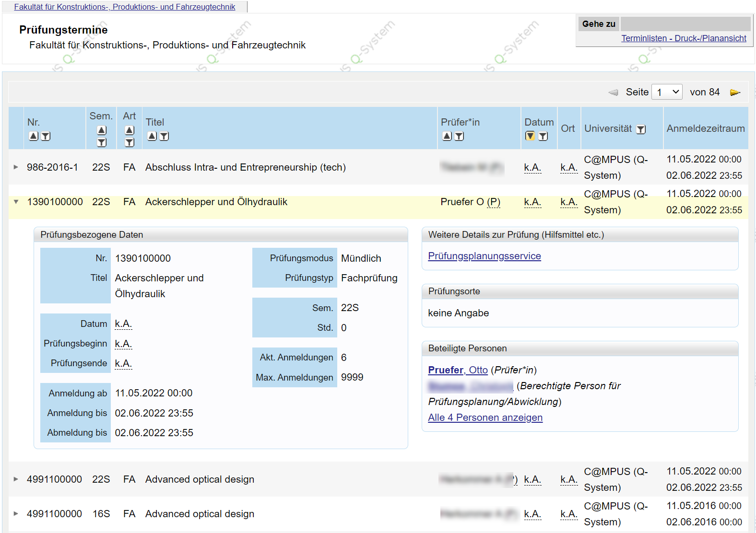Sort the Sem. column ascending
This screenshot has height=533, width=756.
102,130
